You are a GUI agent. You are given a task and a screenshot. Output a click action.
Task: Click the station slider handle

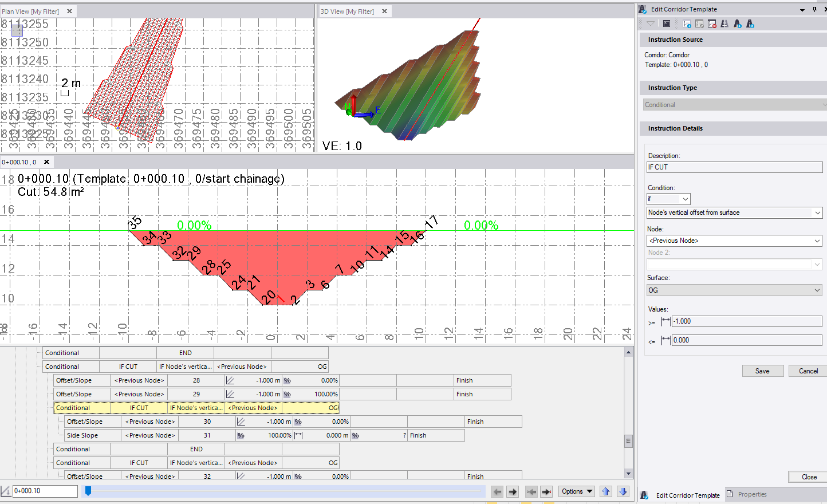tap(88, 491)
